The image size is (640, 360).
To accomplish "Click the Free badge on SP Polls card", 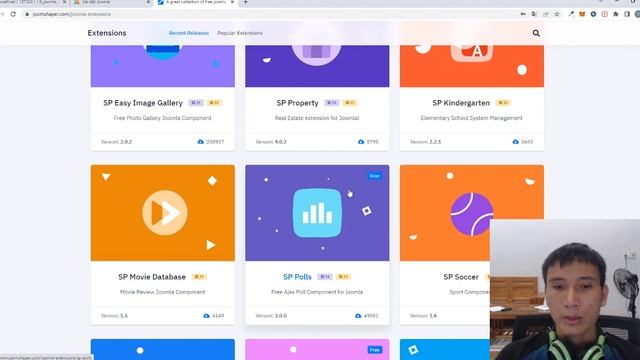I will 375,176.
